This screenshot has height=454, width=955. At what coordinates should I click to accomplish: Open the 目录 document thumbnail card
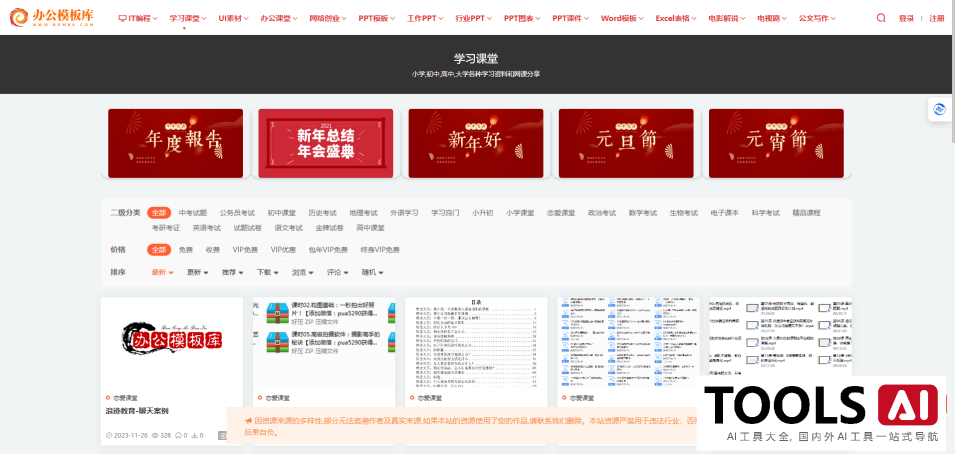476,342
